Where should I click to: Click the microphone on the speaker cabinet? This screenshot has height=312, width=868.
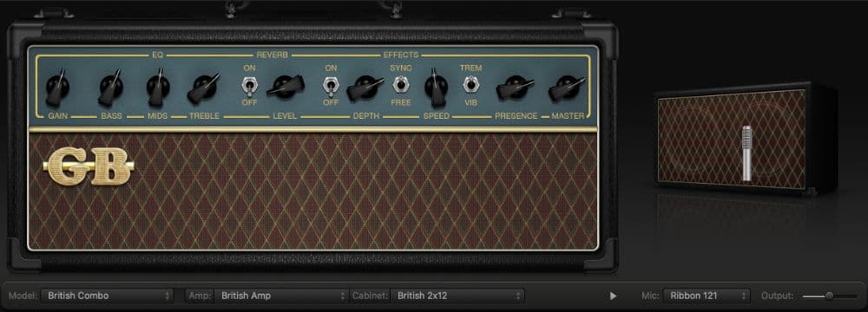[746, 153]
